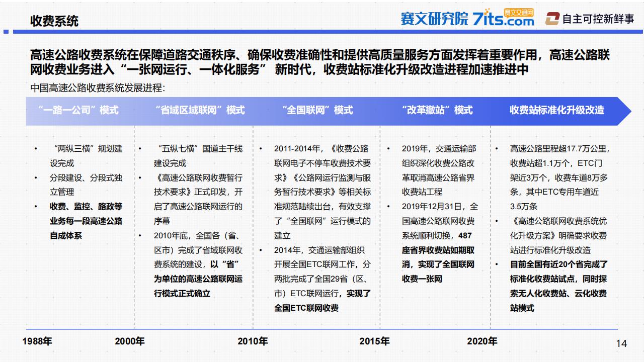Click the text 《高速公路联网收费系统优化升级方案》

[x=558, y=228]
